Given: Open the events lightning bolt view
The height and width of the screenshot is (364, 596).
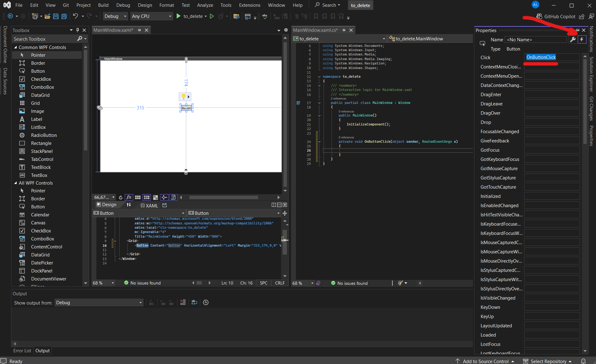Looking at the screenshot, I should [x=582, y=39].
